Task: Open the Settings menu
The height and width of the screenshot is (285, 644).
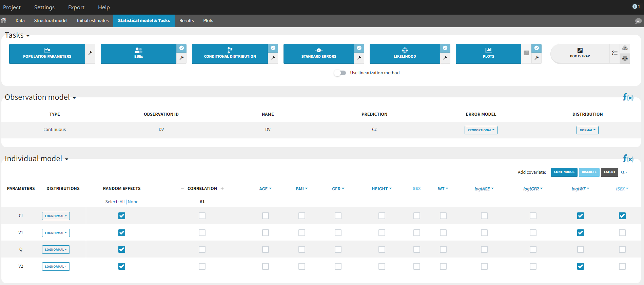Action: pyautogui.click(x=44, y=7)
